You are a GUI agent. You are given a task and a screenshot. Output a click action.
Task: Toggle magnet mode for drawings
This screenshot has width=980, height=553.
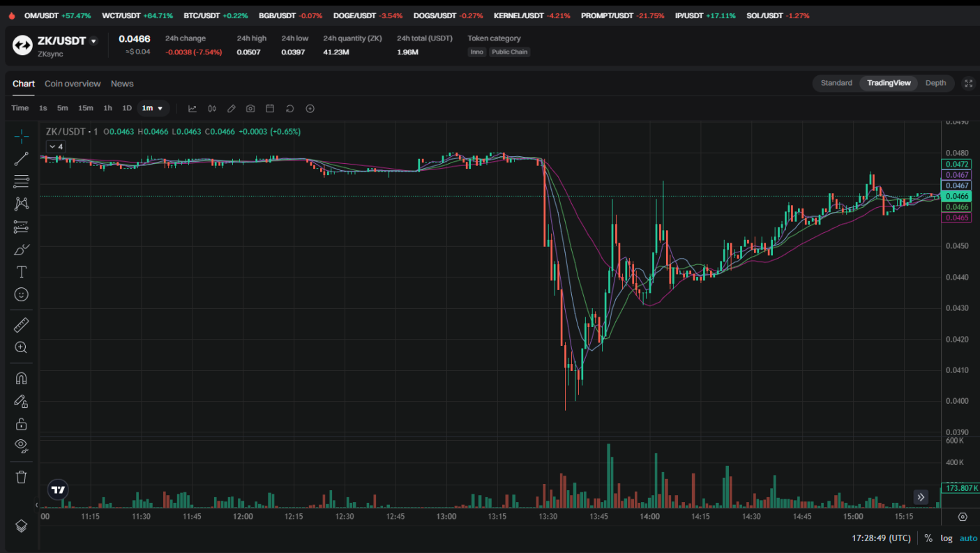click(21, 377)
